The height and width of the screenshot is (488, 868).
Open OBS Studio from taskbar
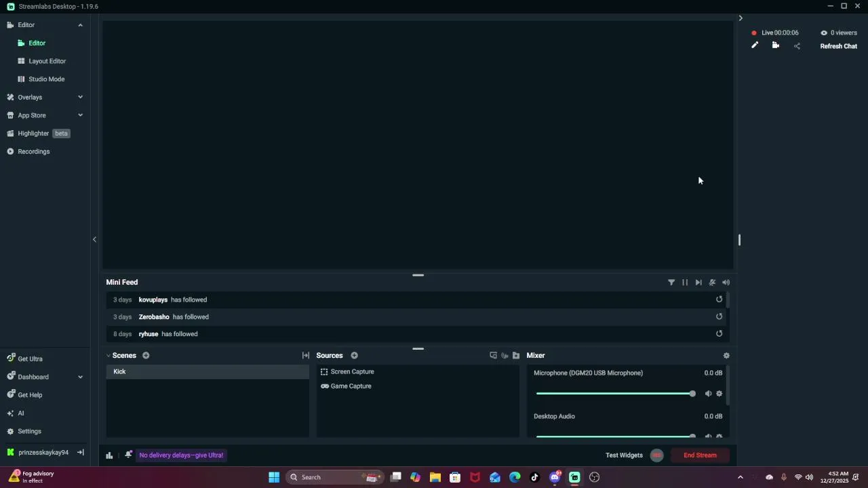595,477
